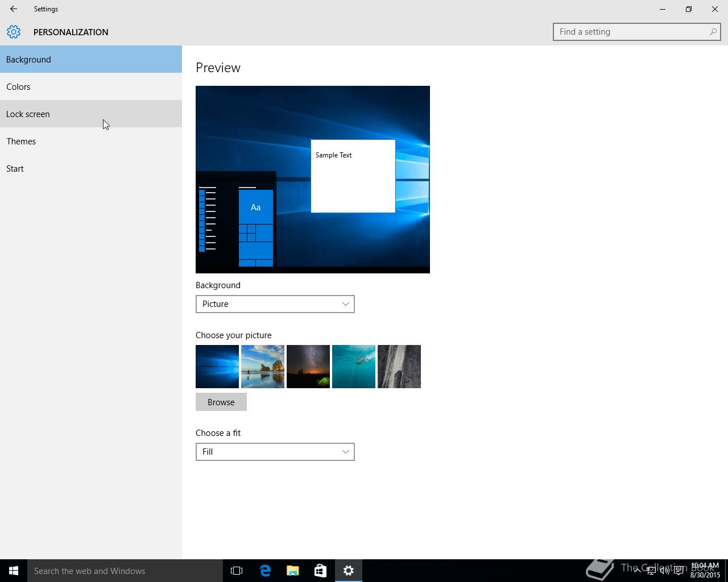This screenshot has width=728, height=582.
Task: Choose the night sky tent wallpaper thumbnail
Action: tap(308, 367)
